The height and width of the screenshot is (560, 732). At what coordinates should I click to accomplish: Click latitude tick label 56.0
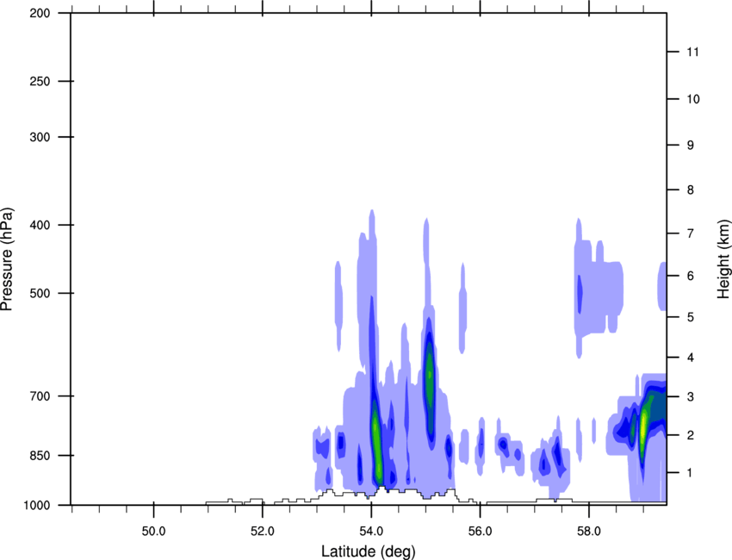(x=480, y=532)
